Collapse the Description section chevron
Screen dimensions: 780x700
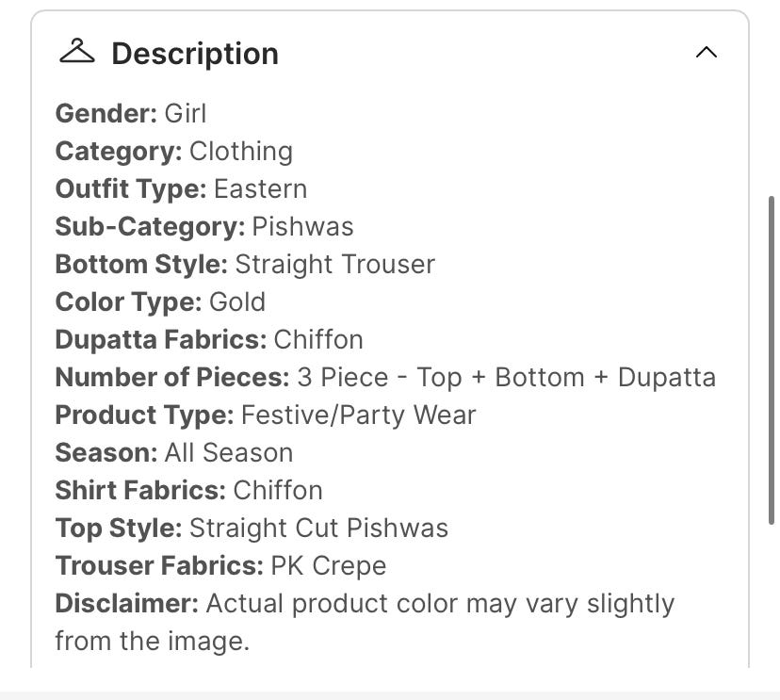pos(706,53)
